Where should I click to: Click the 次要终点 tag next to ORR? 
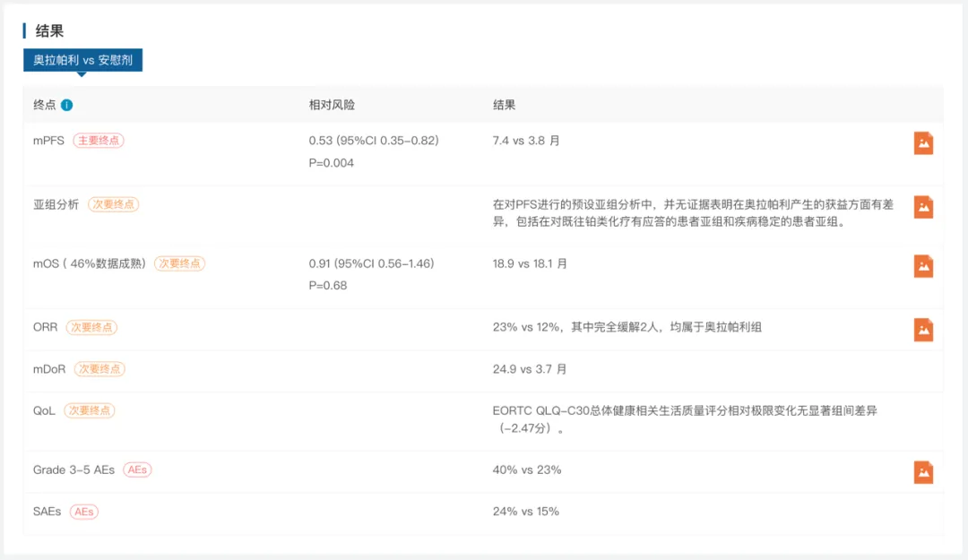(91, 327)
